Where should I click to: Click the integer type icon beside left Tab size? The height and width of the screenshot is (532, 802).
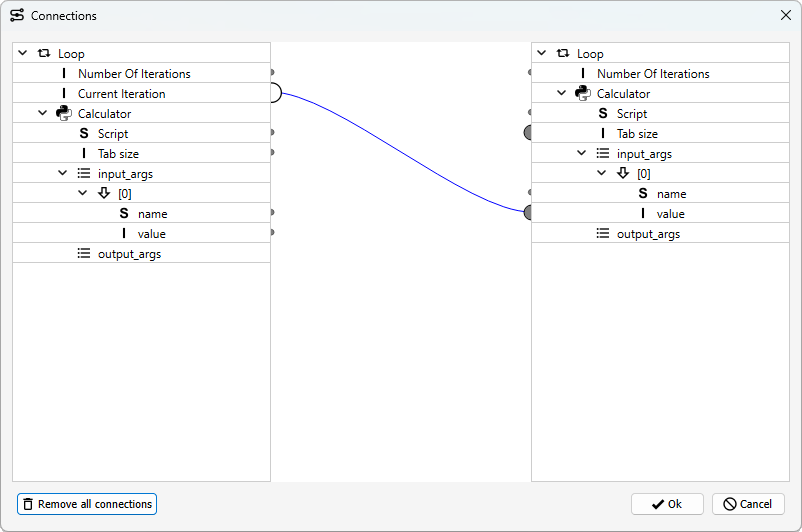[x=84, y=153]
